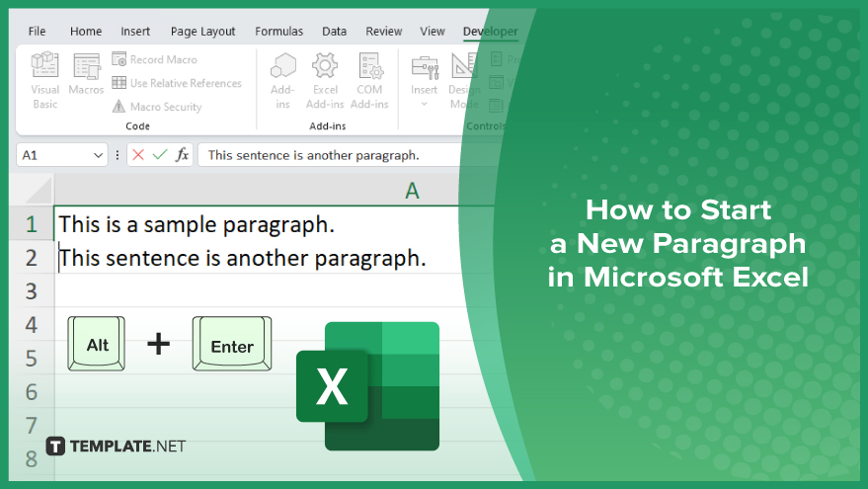The width and height of the screenshot is (868, 489).
Task: Open Excel Add-ins manager
Action: pyautogui.click(x=325, y=81)
